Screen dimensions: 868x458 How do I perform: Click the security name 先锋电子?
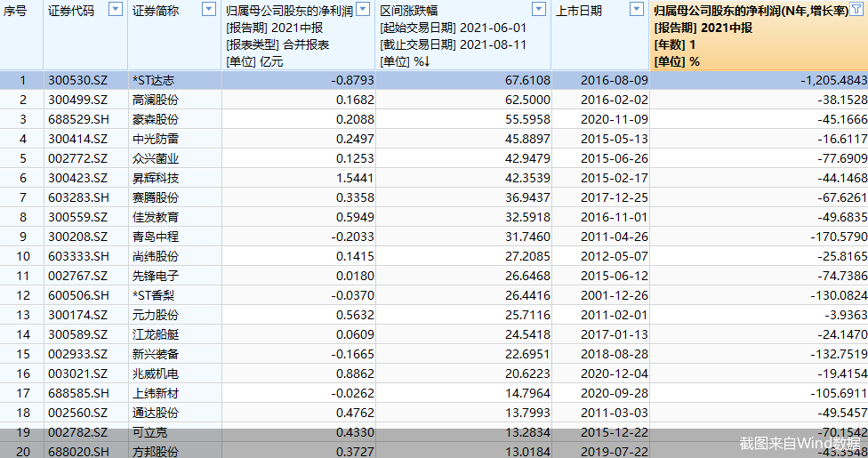pyautogui.click(x=156, y=276)
